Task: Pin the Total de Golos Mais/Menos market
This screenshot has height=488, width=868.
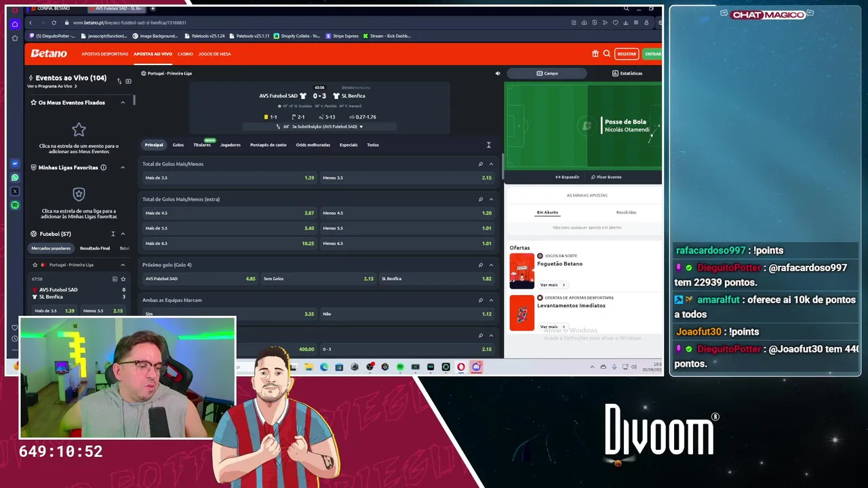Action: tap(481, 164)
